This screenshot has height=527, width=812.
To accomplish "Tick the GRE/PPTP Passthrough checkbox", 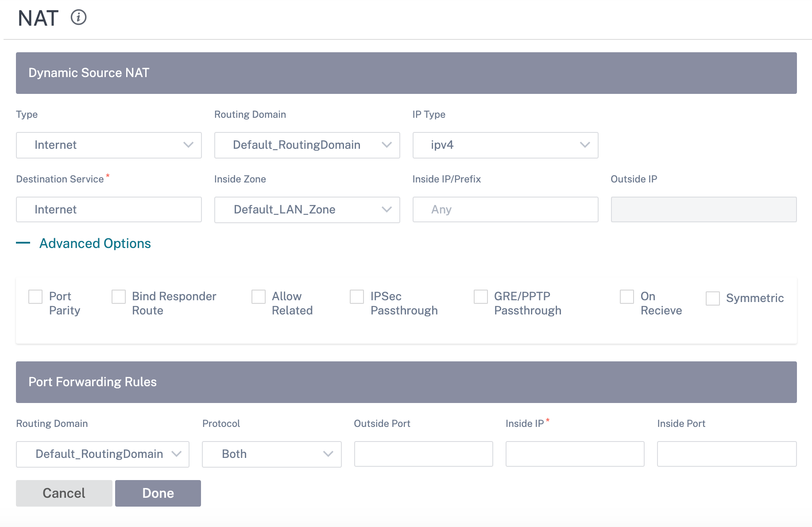I will [481, 297].
